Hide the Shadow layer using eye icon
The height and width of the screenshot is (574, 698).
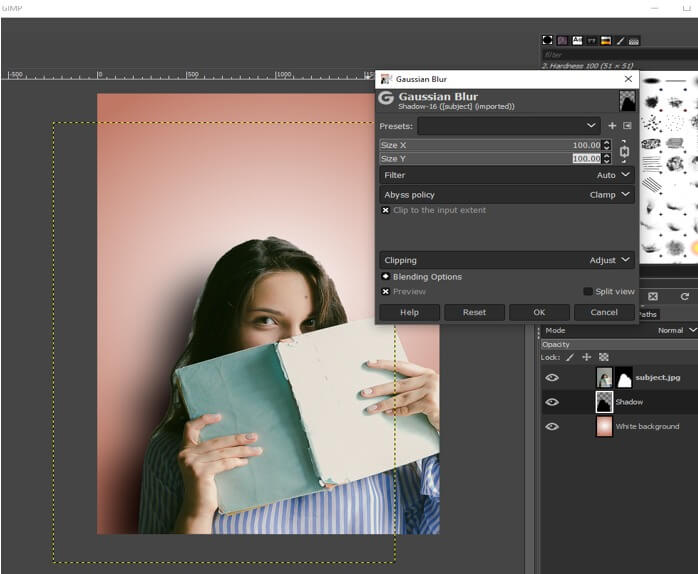tap(551, 402)
